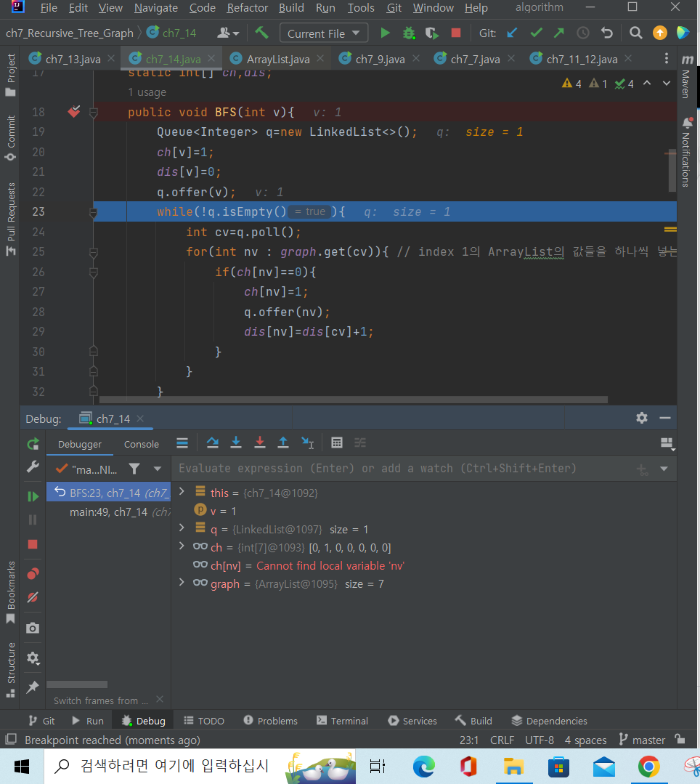Click the Rerun ch7_14 debug icon
The height and width of the screenshot is (784, 700).
33,444
